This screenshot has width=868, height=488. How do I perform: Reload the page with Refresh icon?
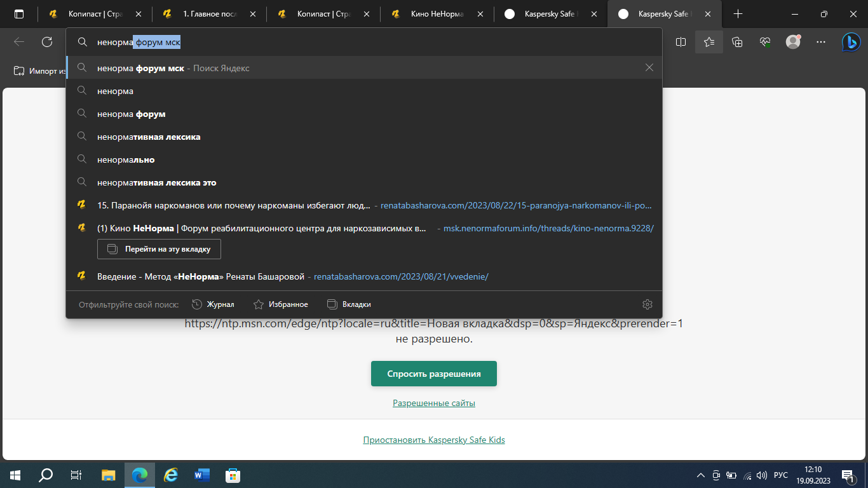point(47,42)
